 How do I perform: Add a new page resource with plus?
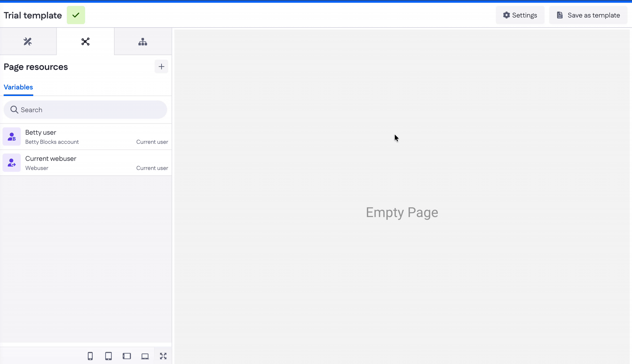coord(161,66)
